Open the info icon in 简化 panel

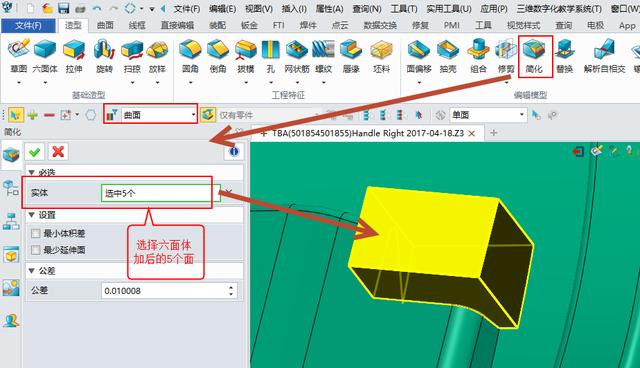pyautogui.click(x=234, y=151)
